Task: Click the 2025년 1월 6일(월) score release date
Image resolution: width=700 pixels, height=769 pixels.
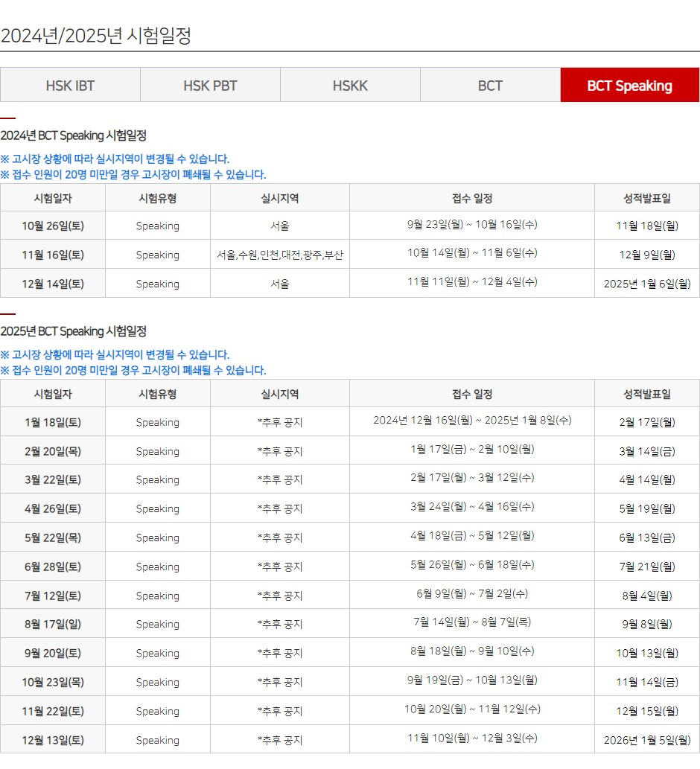Action: [x=646, y=284]
